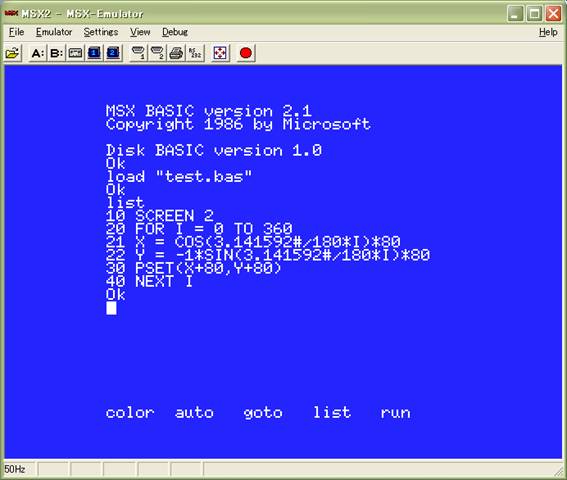This screenshot has height=480, width=567.
Task: Select drive B: disk button
Action: (x=56, y=54)
